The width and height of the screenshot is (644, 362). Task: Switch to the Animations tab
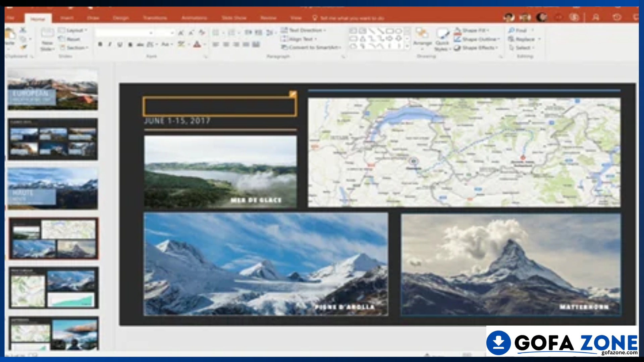click(x=195, y=18)
